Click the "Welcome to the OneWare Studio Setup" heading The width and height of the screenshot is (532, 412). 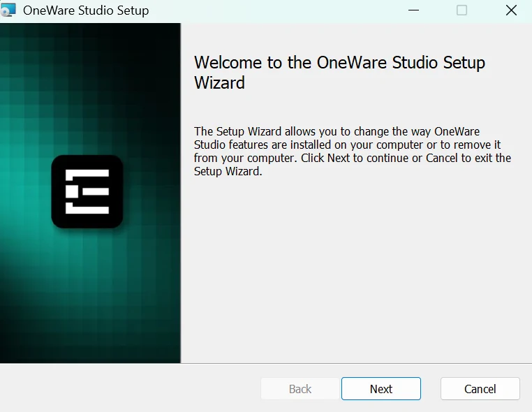(x=339, y=62)
